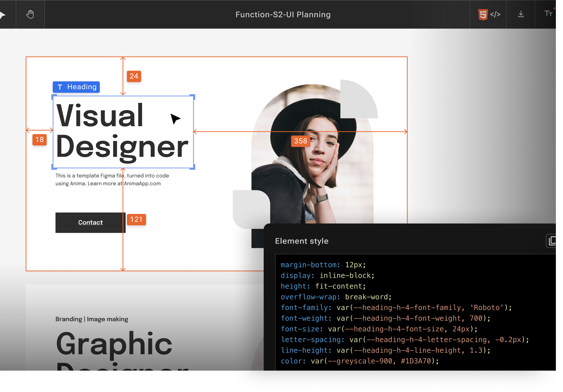The image size is (563, 392).
Task: Select the hand pan tool
Action: pos(30,14)
